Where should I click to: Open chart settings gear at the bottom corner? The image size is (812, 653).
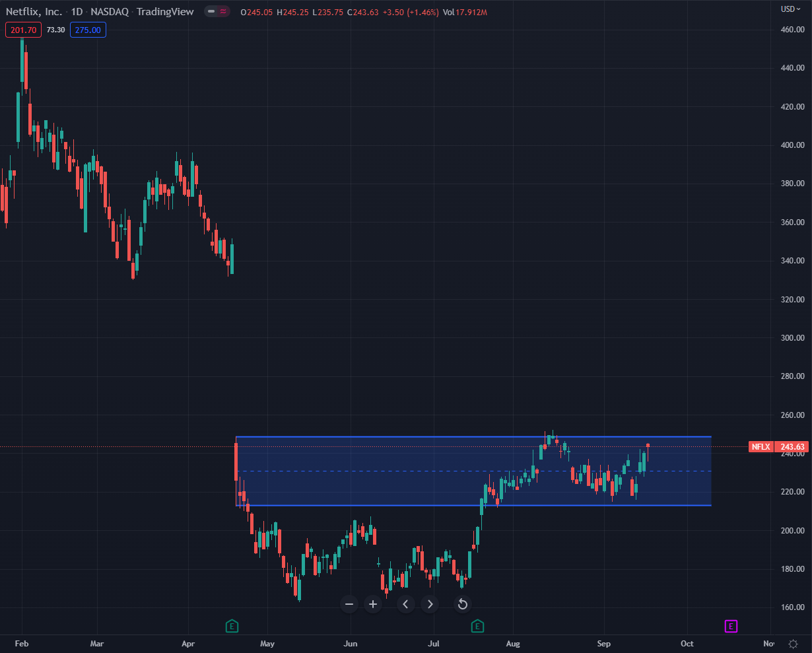tap(793, 644)
